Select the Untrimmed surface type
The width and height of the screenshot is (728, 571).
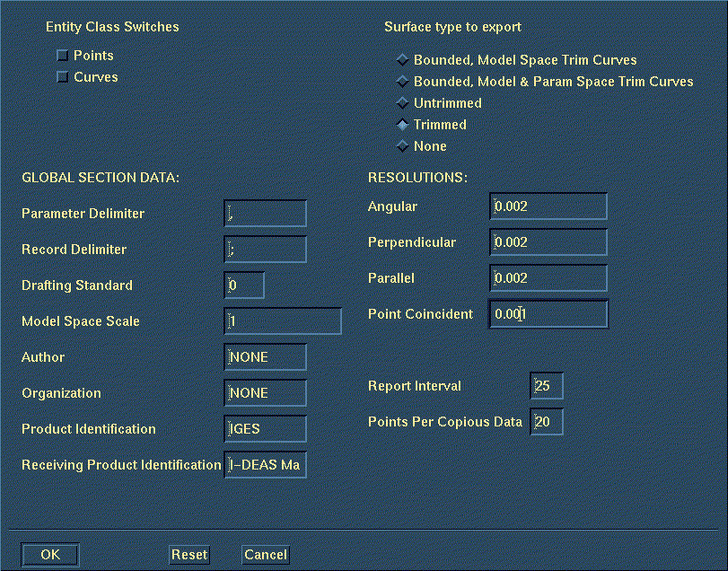[x=403, y=103]
